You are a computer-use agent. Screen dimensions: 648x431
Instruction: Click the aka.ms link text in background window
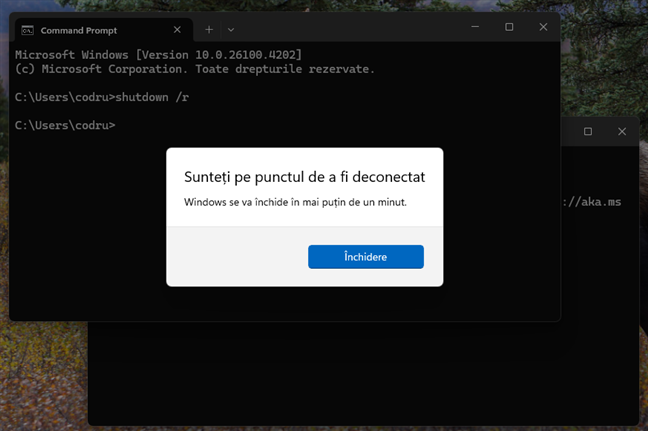593,202
